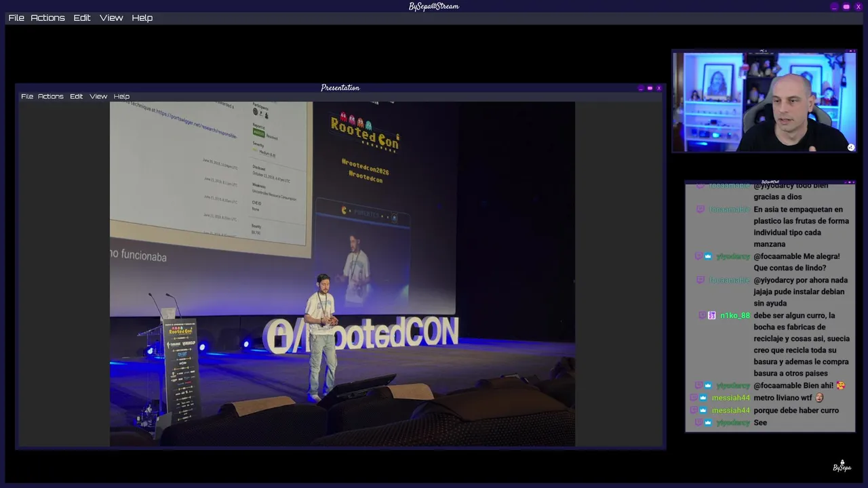Select username yiyodarcy on the 'Me alegra!' message
The height and width of the screenshot is (488, 868).
click(x=733, y=257)
